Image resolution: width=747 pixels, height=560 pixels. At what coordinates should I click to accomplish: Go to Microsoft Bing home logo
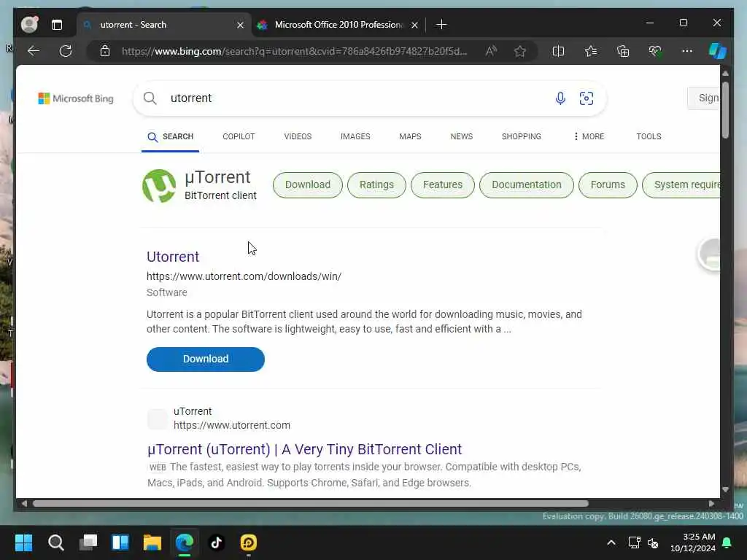pyautogui.click(x=76, y=98)
